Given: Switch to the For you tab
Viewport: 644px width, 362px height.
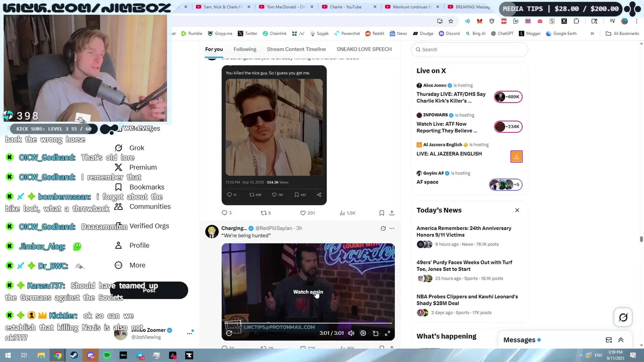Looking at the screenshot, I should [214, 49].
